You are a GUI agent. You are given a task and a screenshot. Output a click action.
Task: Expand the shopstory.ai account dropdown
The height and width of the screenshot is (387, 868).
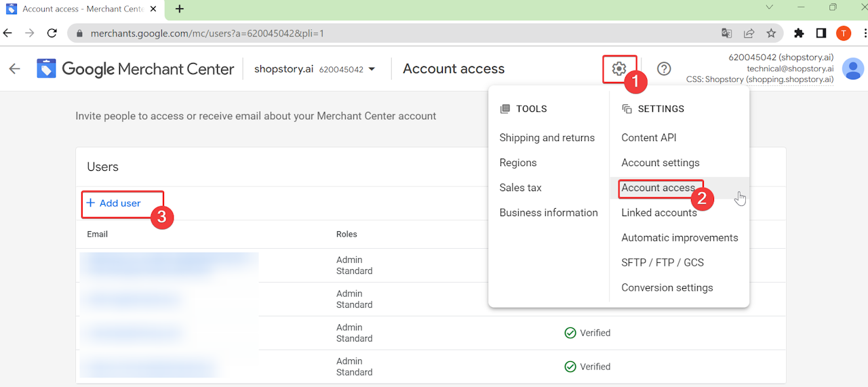372,69
